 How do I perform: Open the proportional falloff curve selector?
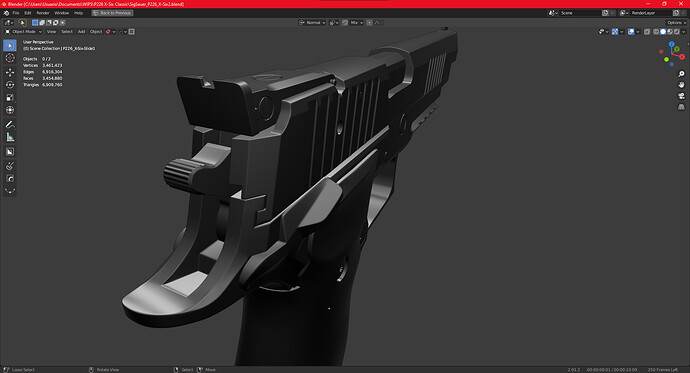point(379,22)
